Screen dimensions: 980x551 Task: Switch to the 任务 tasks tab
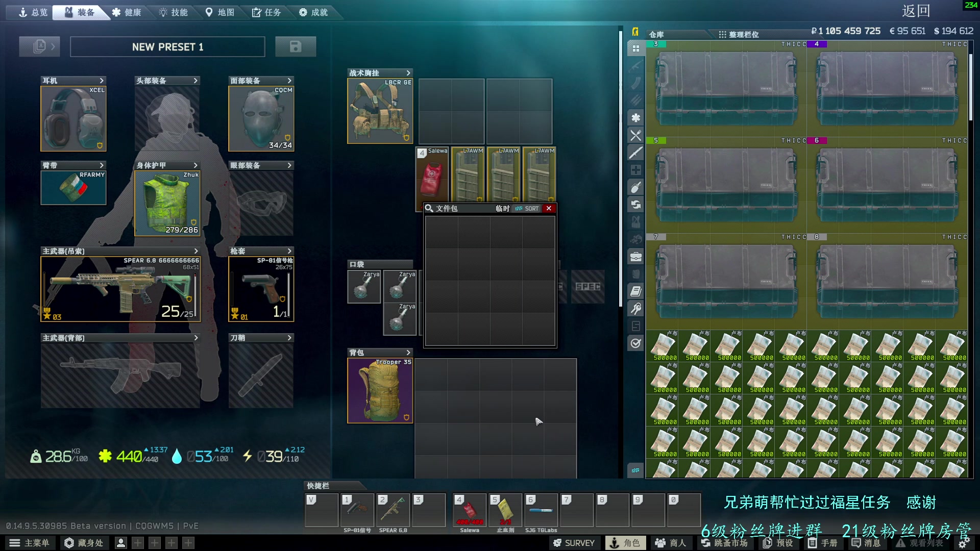(x=266, y=12)
